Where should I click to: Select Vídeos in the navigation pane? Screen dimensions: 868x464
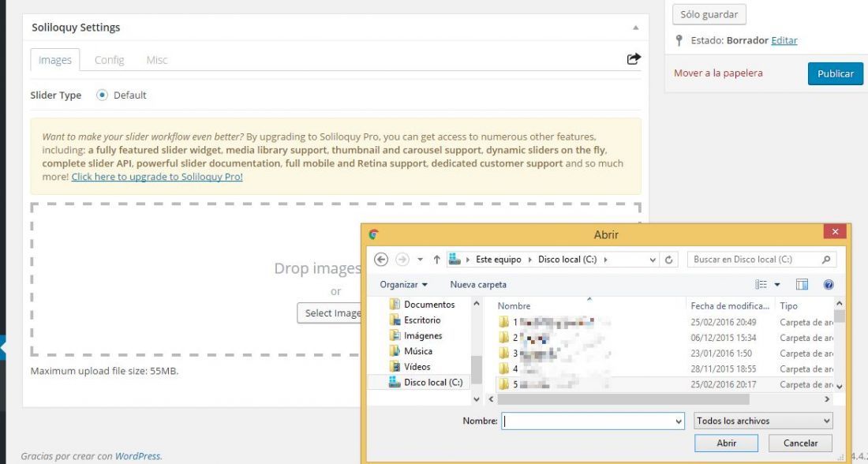pos(410,367)
